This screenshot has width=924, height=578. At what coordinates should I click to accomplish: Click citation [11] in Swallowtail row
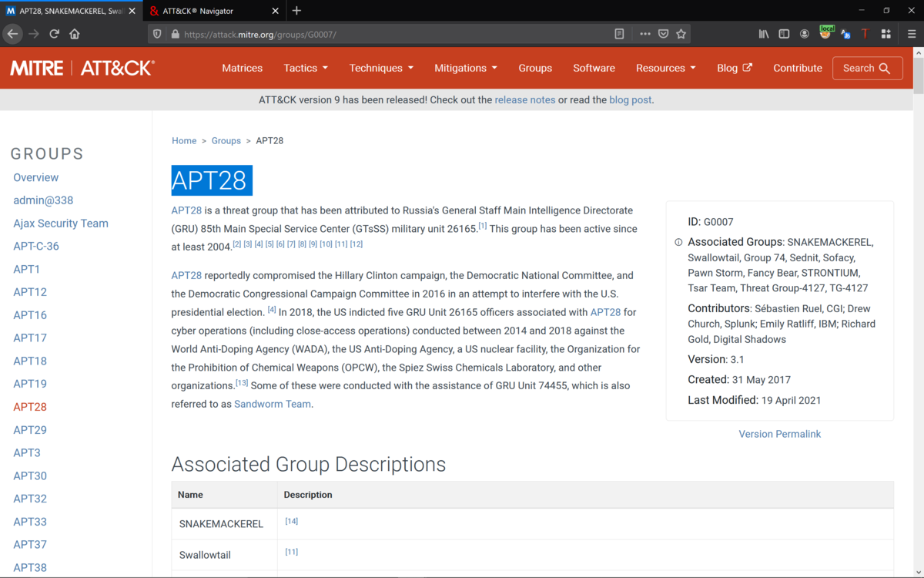[291, 552]
